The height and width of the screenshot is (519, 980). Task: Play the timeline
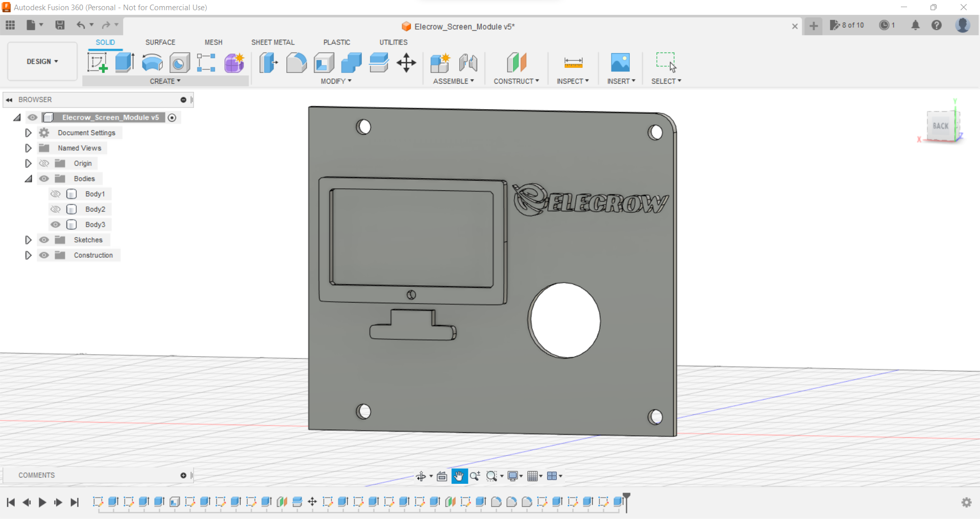42,502
